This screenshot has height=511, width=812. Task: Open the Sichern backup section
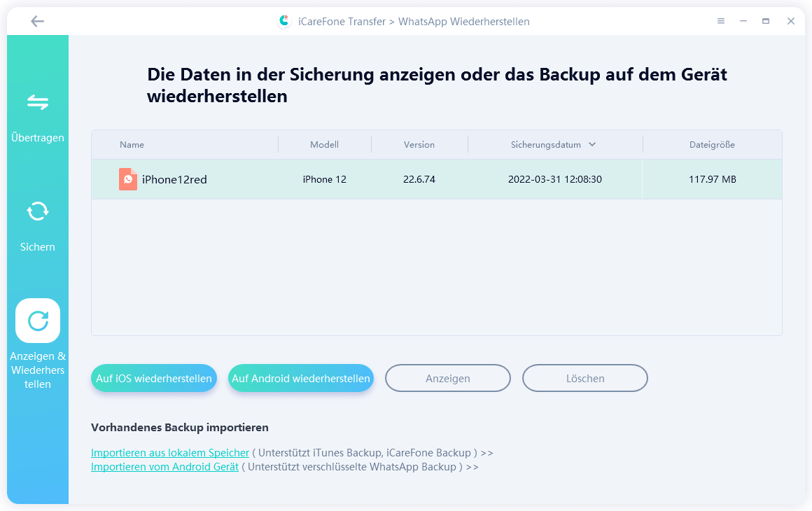coord(38,226)
